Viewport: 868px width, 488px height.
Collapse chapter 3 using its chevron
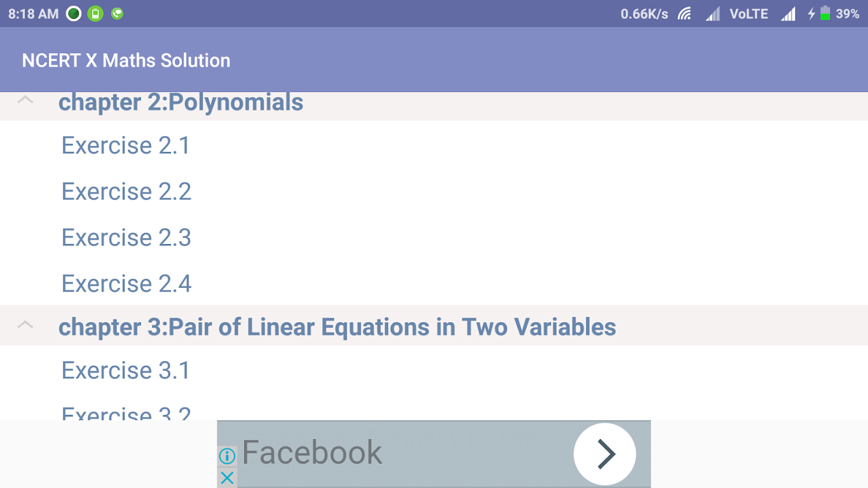(25, 325)
